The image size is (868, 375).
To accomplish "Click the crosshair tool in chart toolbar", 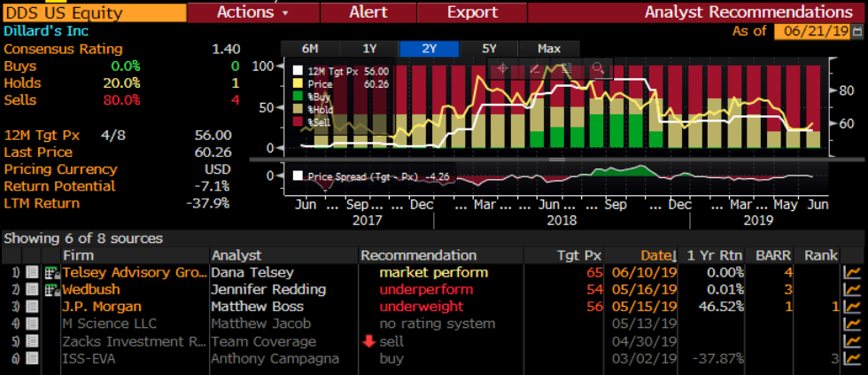I will pyautogui.click(x=502, y=68).
